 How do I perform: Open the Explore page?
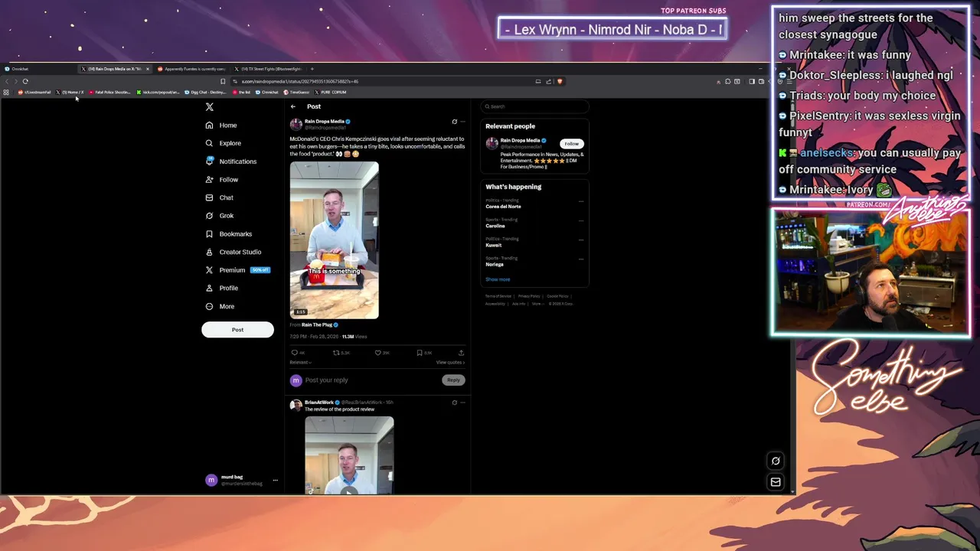point(223,143)
